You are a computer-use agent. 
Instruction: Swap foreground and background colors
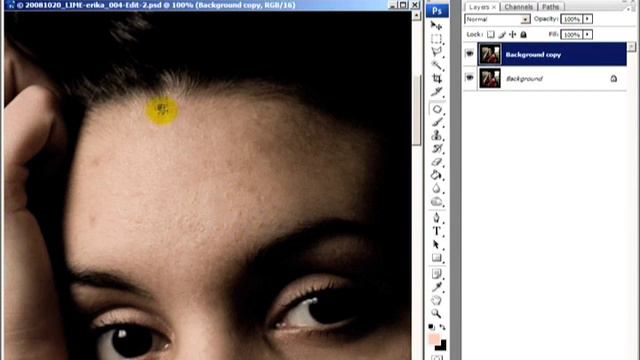point(442,327)
